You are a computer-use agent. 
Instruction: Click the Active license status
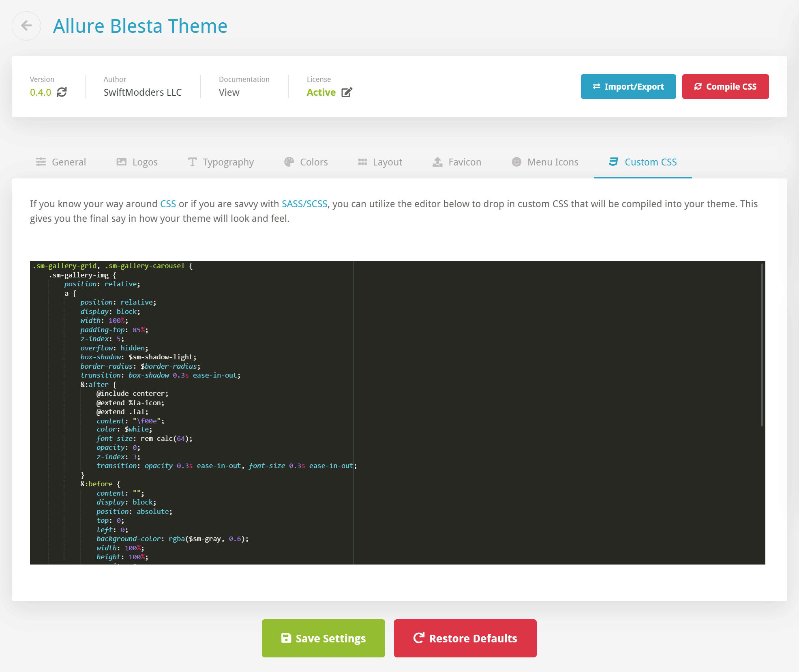click(321, 92)
